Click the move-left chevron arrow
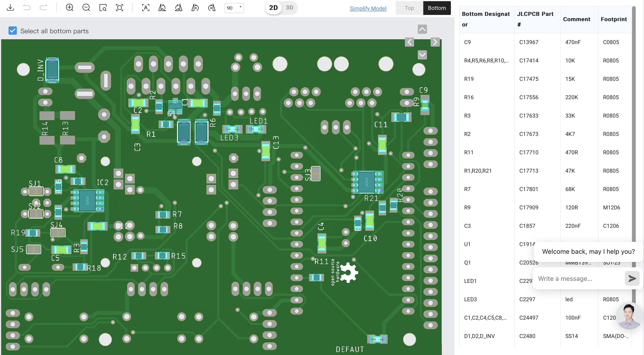This screenshot has height=355, width=644. [409, 42]
